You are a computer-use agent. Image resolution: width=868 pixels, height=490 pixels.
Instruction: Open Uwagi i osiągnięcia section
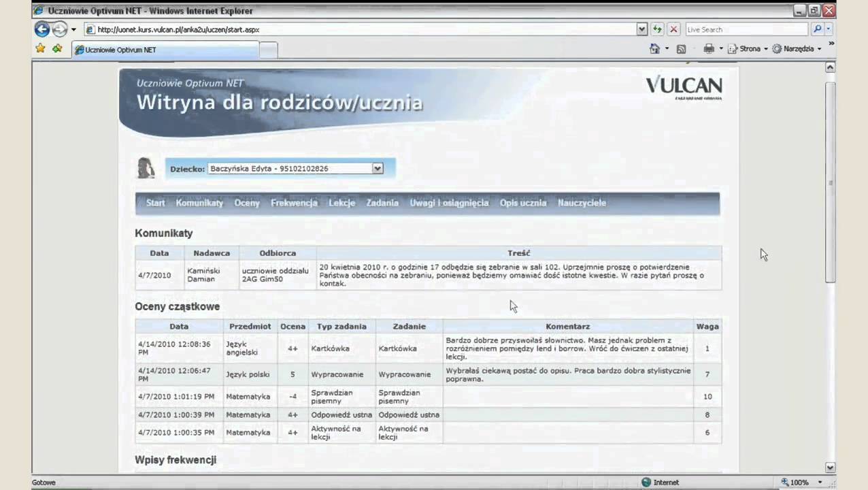pos(449,203)
